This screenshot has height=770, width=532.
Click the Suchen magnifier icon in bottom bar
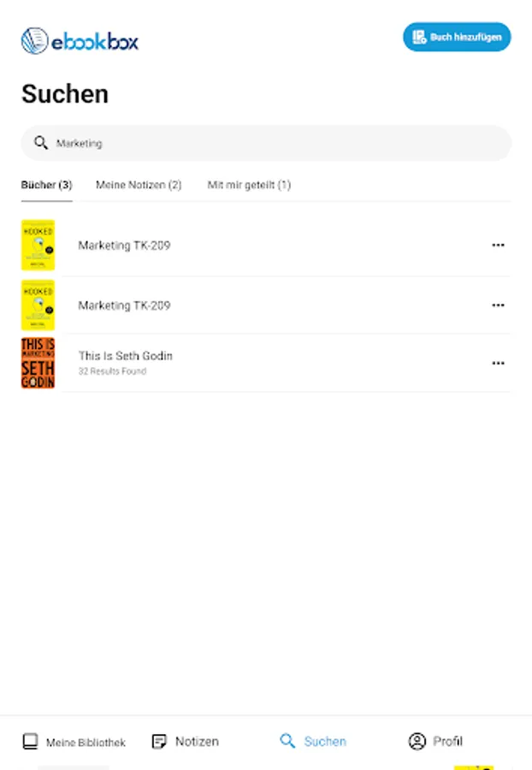287,741
